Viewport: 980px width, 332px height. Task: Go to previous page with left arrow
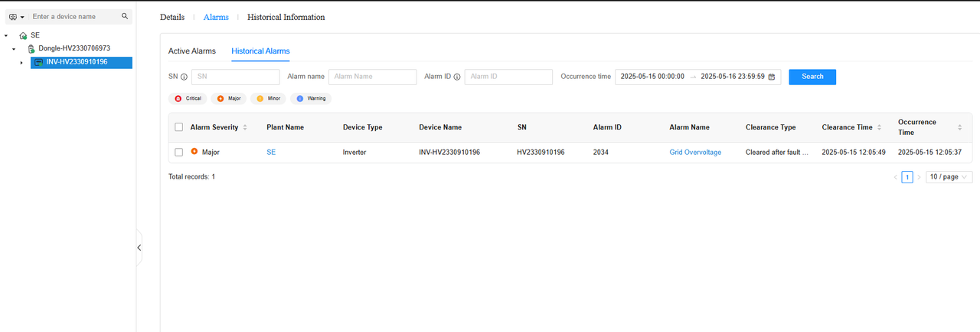click(895, 177)
